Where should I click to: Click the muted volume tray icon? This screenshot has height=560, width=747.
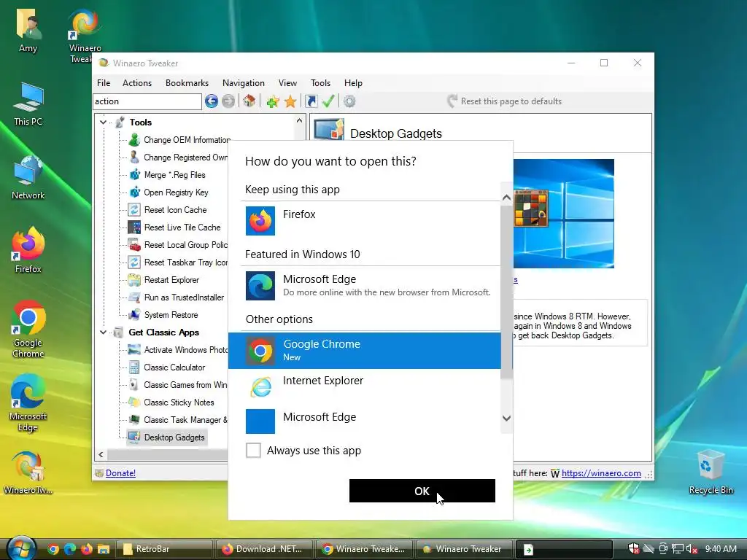pos(692,549)
